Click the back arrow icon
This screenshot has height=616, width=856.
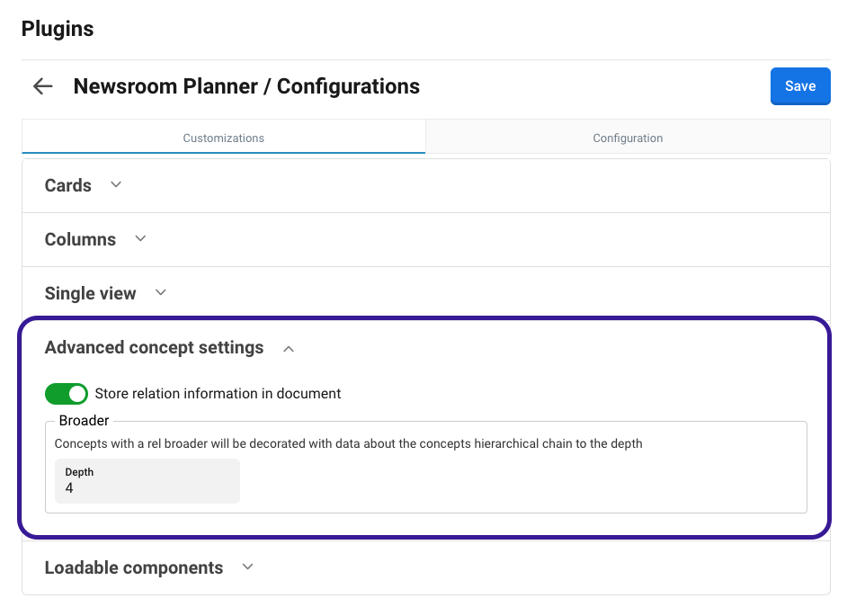pyautogui.click(x=42, y=86)
